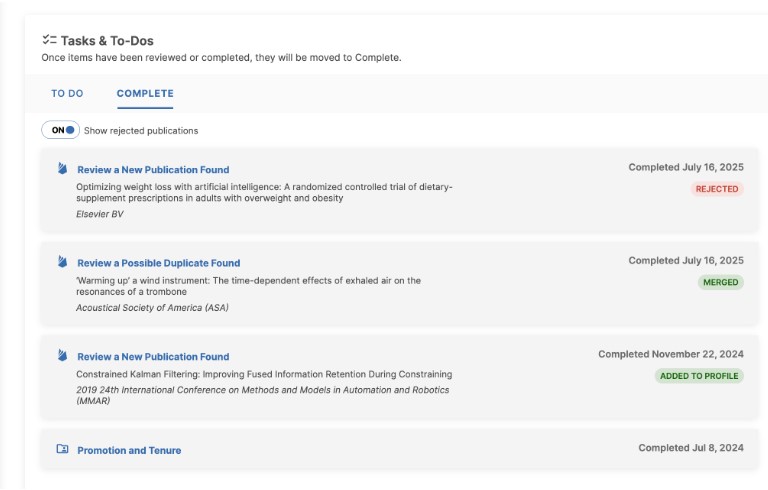Click the icon beside the weight loss publication review
This screenshot has width=768, height=490.
62,169
